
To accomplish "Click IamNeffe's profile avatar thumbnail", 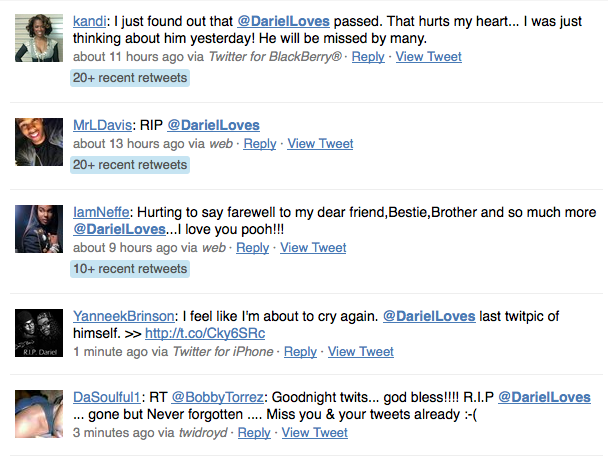I will [40, 229].
